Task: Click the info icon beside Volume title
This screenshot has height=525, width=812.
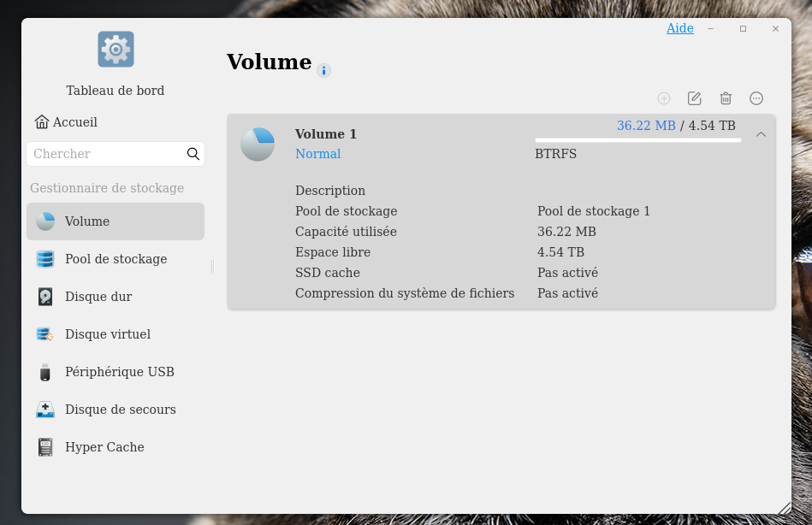Action: tap(323, 70)
